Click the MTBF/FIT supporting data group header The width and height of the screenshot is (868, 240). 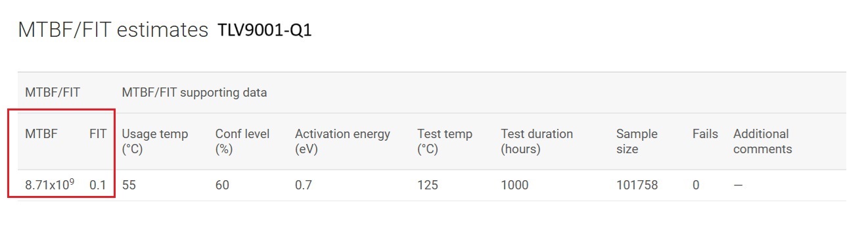pos(194,93)
